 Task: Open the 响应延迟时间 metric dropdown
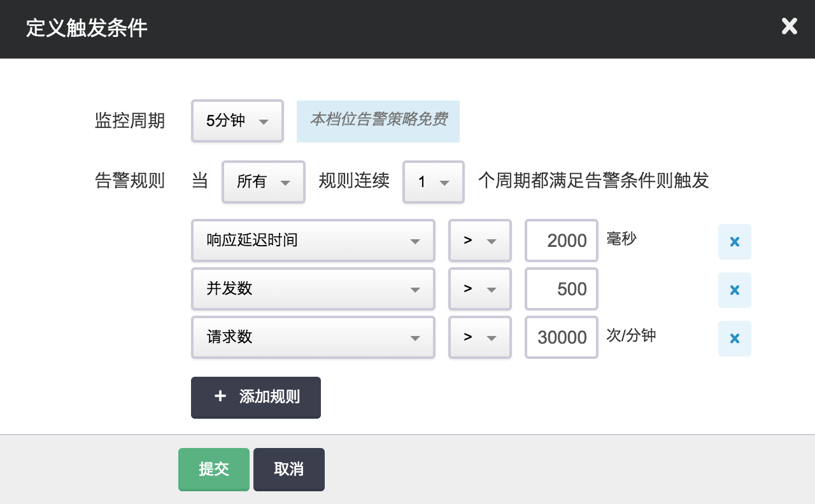coord(313,241)
